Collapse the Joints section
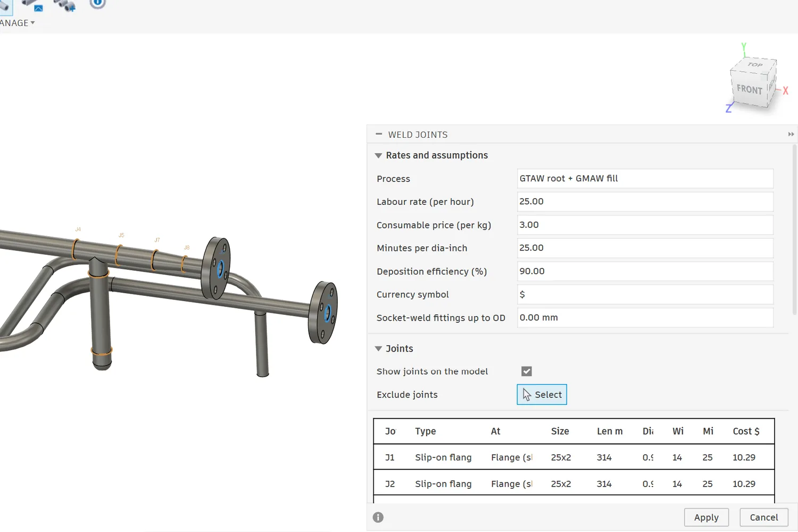The width and height of the screenshot is (798, 532). click(x=378, y=348)
